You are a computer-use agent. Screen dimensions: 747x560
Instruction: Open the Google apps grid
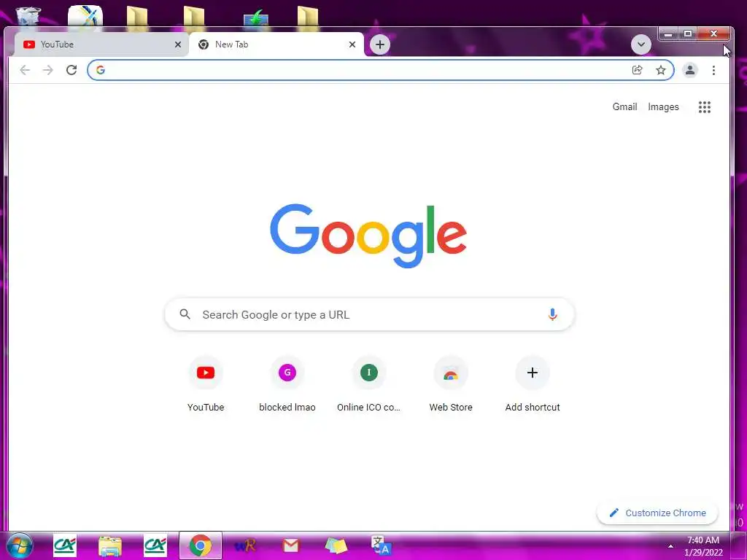pyautogui.click(x=705, y=107)
